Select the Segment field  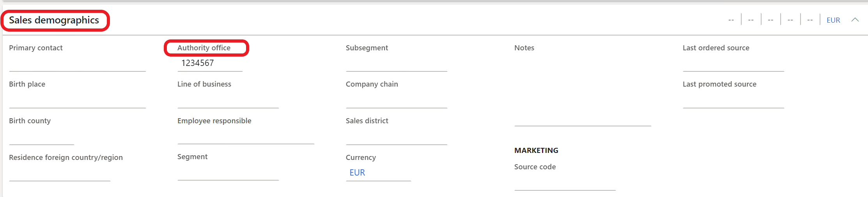pyautogui.click(x=228, y=172)
